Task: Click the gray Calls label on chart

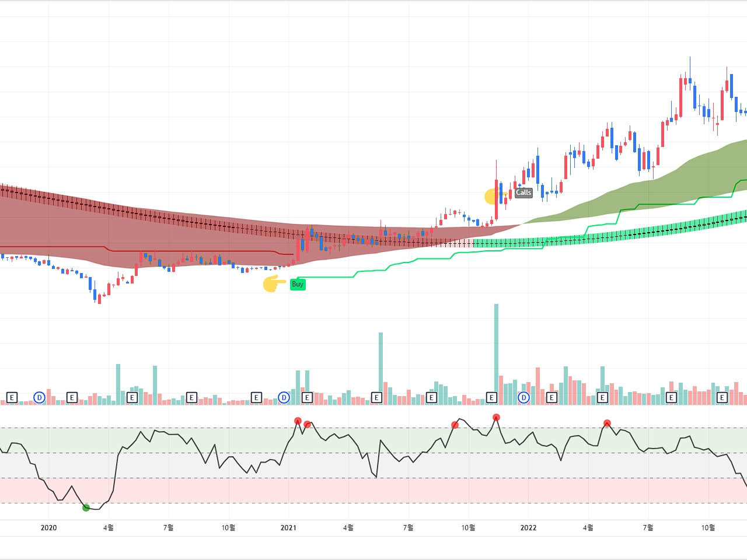Action: (523, 192)
